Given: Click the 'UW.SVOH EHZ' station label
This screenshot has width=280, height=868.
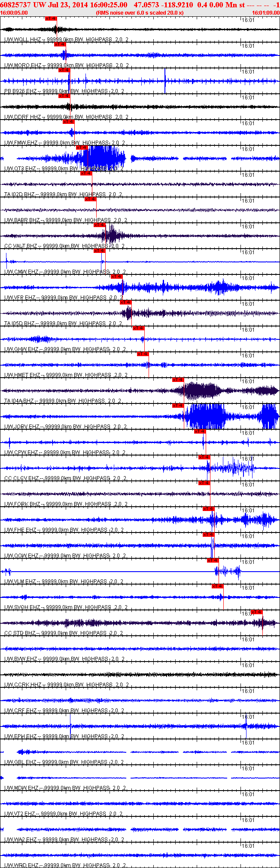Looking at the screenshot, I should tap(22, 607).
